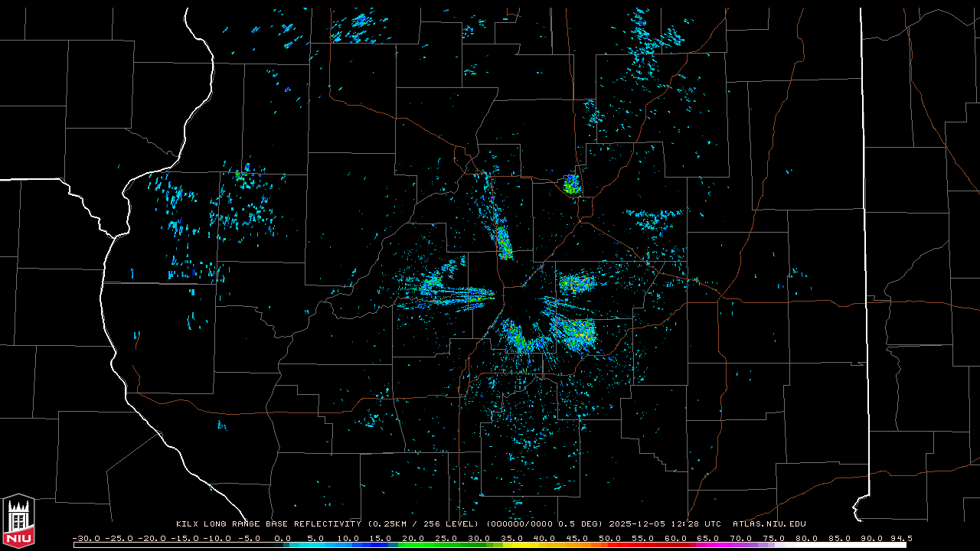980x551 pixels.
Task: Click the "60.0" scale label
Action: (675, 538)
